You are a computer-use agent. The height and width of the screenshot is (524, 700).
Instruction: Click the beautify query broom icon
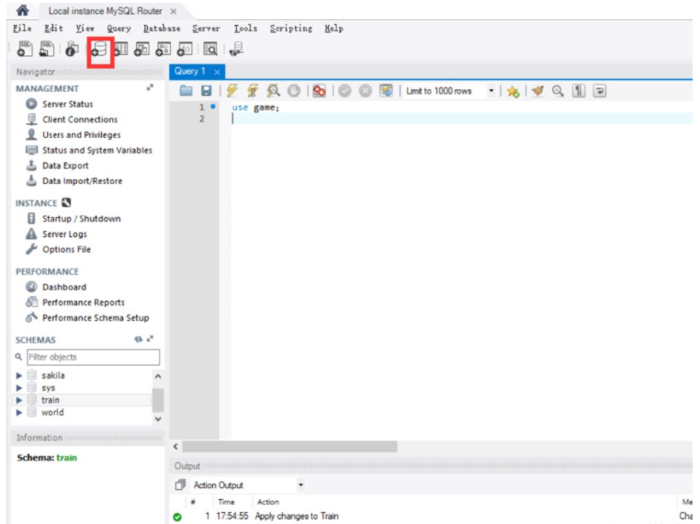pyautogui.click(x=537, y=91)
